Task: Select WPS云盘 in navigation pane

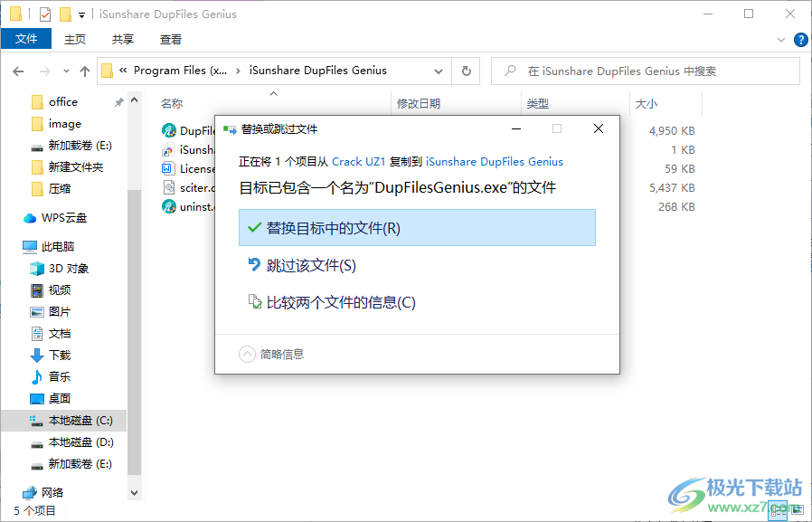Action: (64, 218)
